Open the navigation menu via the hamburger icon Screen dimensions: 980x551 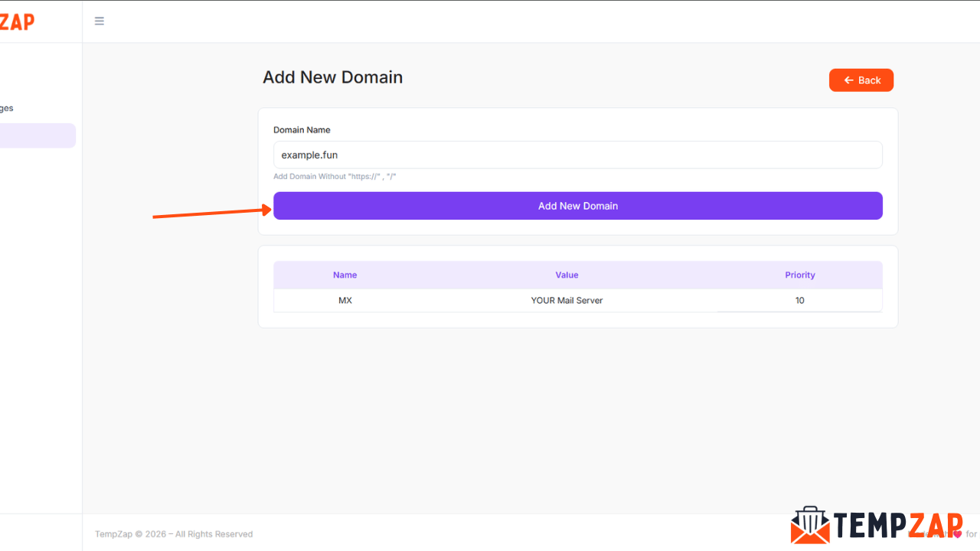99,21
